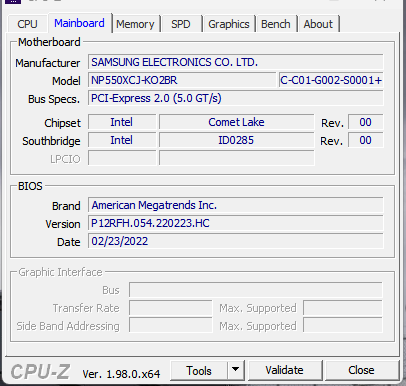
Task: Click the Manufacturer field showing Samsung Electronics
Action: (x=236, y=62)
